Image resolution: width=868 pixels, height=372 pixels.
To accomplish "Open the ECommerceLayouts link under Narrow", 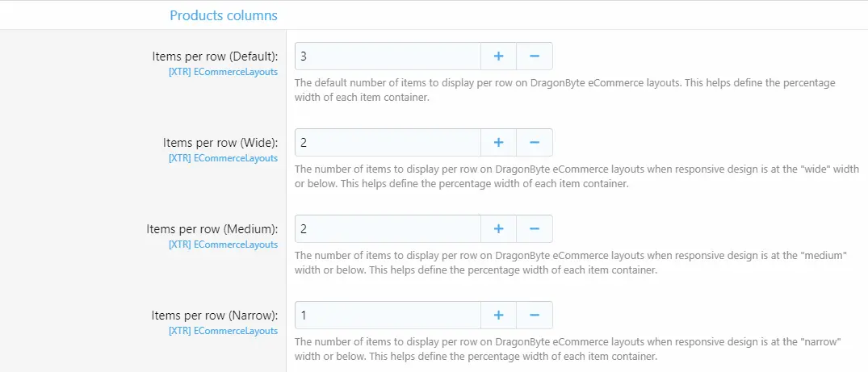I will point(223,331).
